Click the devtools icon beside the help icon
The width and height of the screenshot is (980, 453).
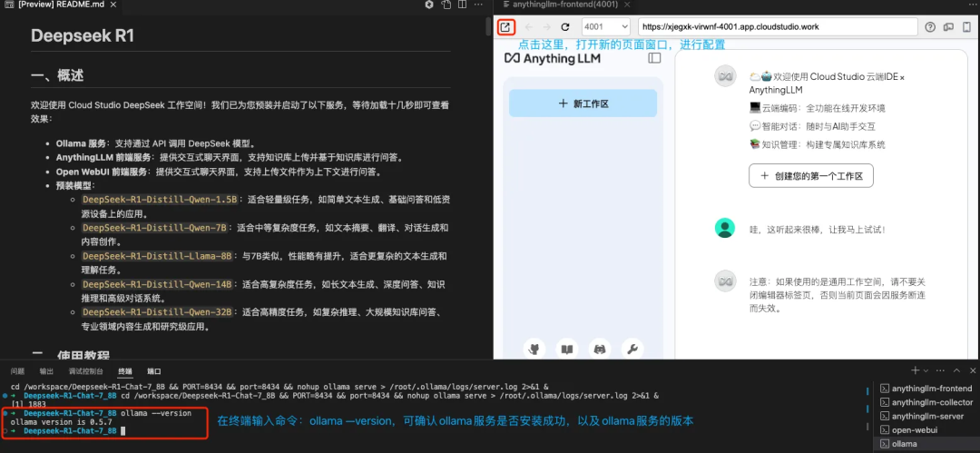(948, 27)
